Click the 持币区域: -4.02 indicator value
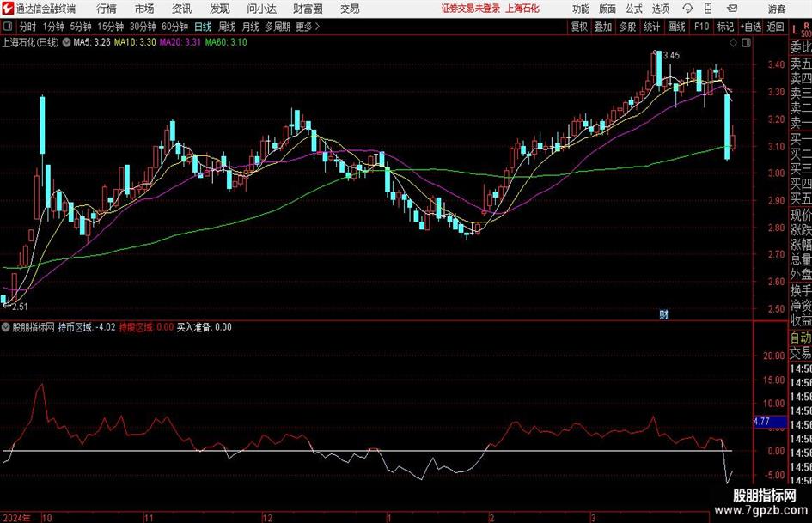 tap(87, 327)
